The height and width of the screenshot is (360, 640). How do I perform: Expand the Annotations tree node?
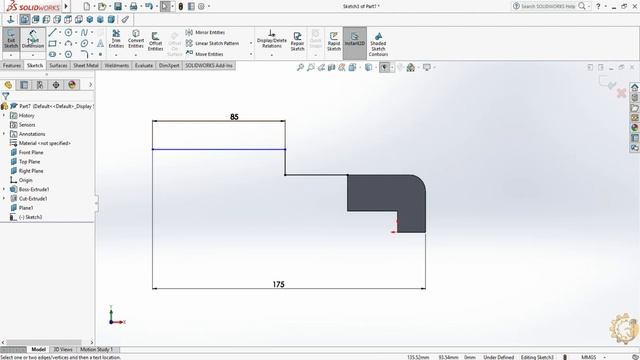[x=4, y=134]
